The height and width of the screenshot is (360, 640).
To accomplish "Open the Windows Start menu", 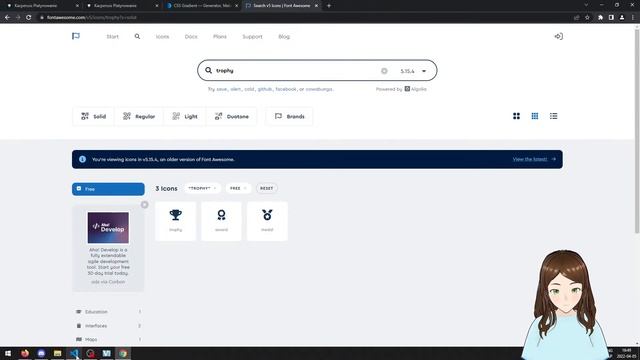I will [x=8, y=353].
